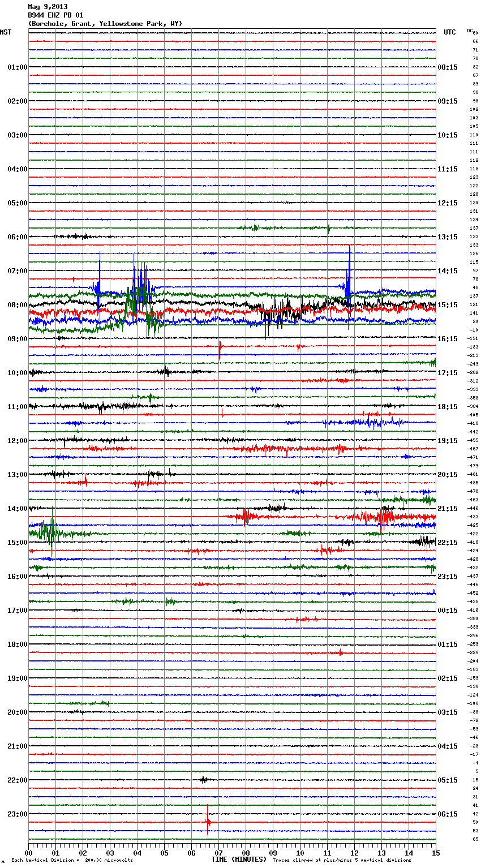This screenshot has width=481, height=868.
Task: Click the UTC time label '18:15'
Action: coord(448,407)
